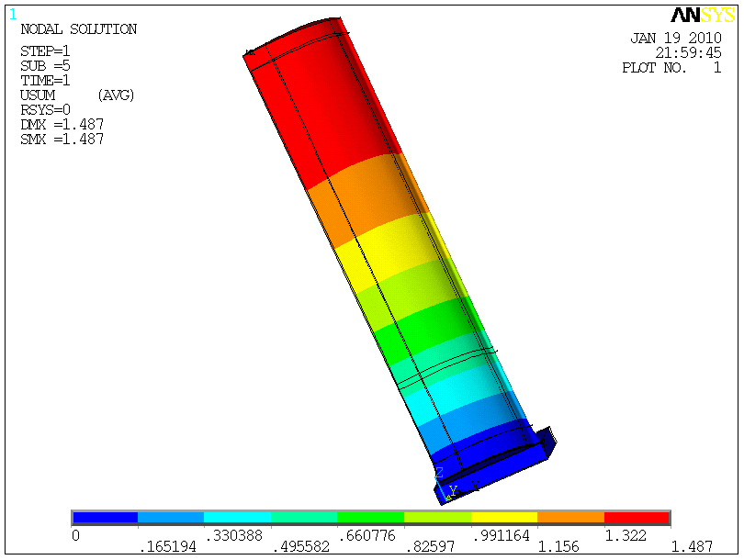
Task: Click the cyan legend color band
Action: pos(237,518)
